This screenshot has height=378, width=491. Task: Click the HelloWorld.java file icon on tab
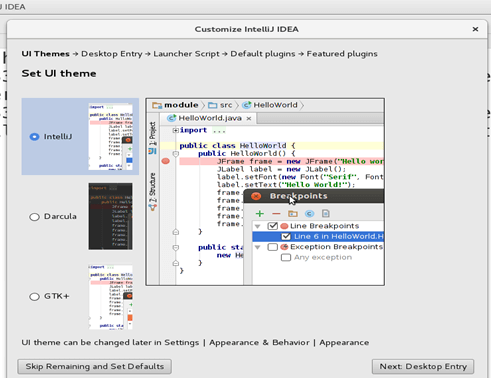coord(171,118)
